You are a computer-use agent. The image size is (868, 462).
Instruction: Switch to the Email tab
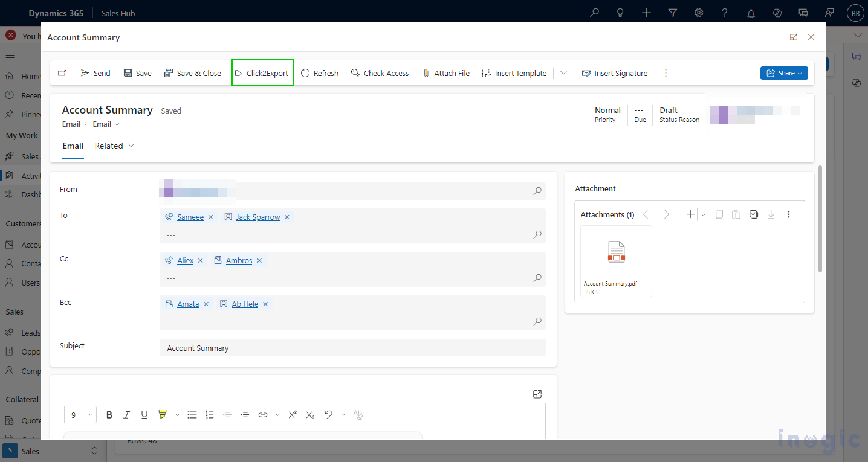pos(73,146)
